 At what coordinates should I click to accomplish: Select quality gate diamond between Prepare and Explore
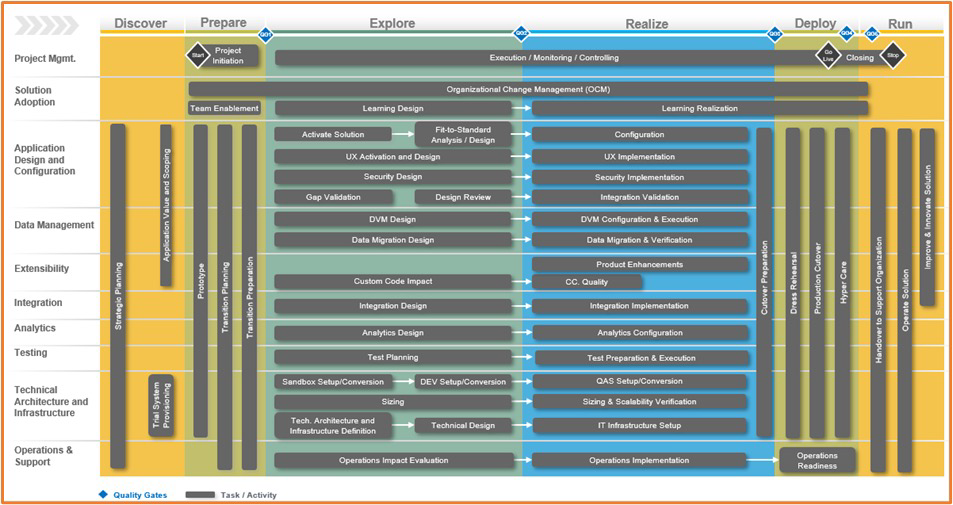266,34
